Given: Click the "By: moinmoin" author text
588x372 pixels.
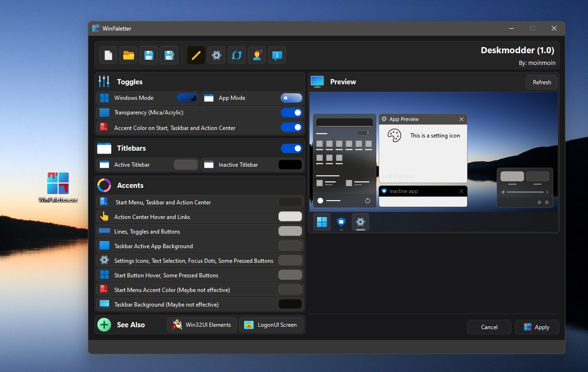Looking at the screenshot, I should (x=537, y=63).
